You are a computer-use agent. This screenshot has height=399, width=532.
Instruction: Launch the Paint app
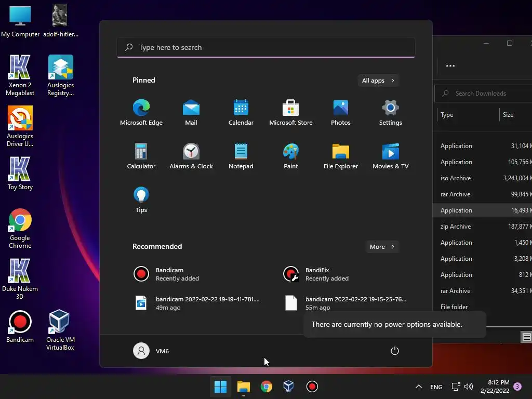(291, 156)
